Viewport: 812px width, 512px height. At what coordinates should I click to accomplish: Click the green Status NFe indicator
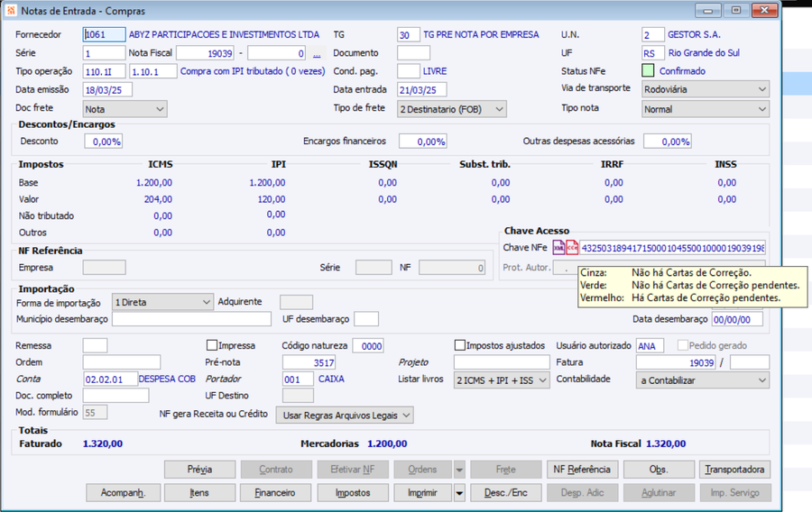point(648,70)
